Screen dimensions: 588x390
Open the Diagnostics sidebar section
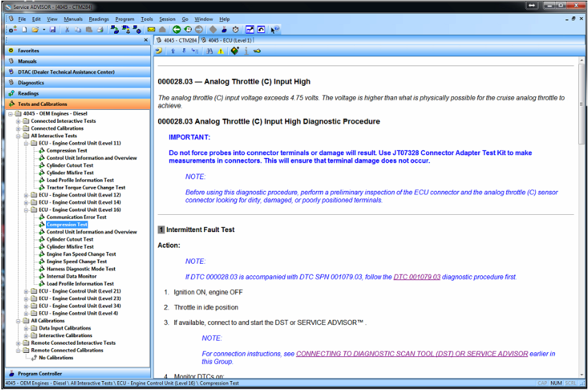click(x=78, y=83)
